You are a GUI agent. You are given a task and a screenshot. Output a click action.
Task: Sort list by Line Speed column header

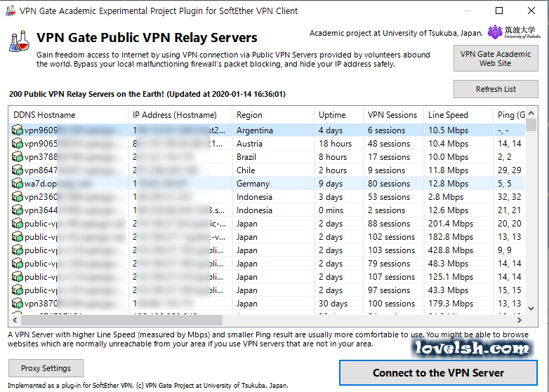[x=458, y=115]
